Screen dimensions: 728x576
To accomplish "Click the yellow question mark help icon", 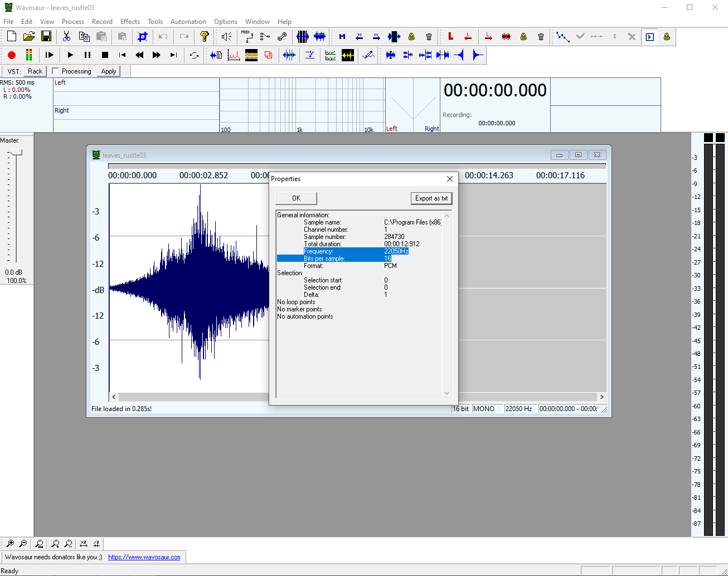I will point(205,37).
